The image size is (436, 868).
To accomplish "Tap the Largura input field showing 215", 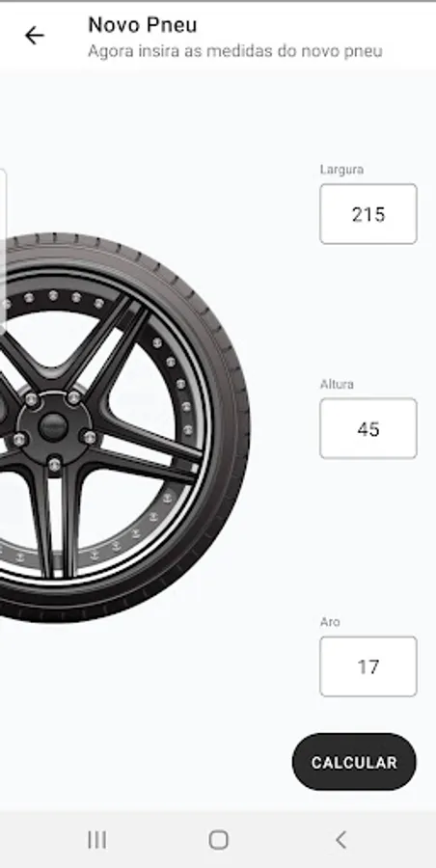I will [368, 214].
